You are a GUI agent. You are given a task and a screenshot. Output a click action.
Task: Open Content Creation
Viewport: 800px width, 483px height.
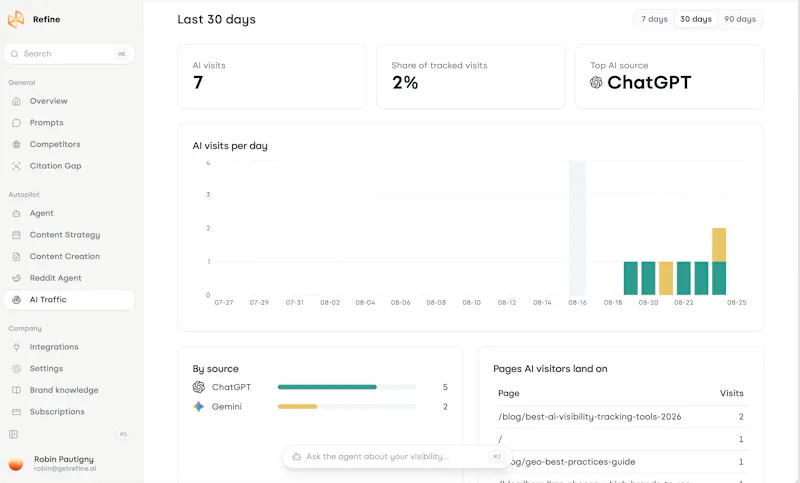click(x=69, y=257)
